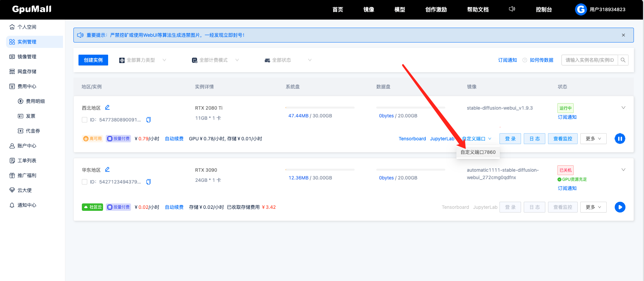Open the 全部算力类型 dropdown
This screenshot has height=281, width=644.
tap(143, 60)
